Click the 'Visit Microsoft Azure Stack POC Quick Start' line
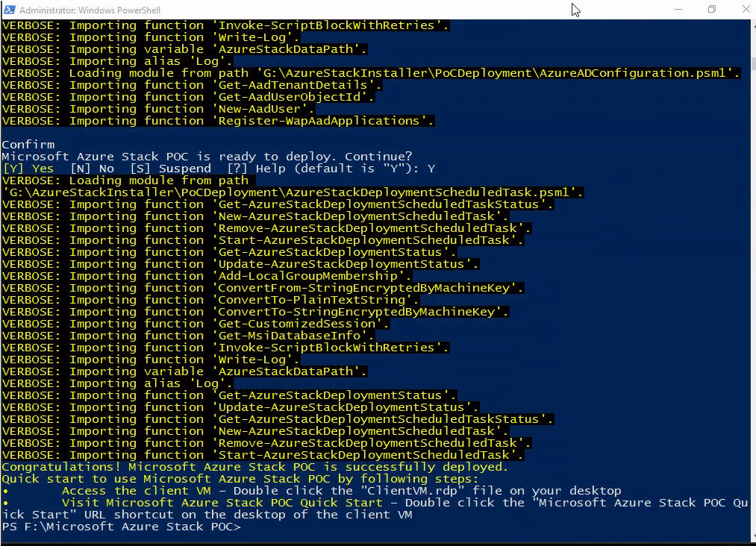The width and height of the screenshot is (756, 546). tap(375, 509)
